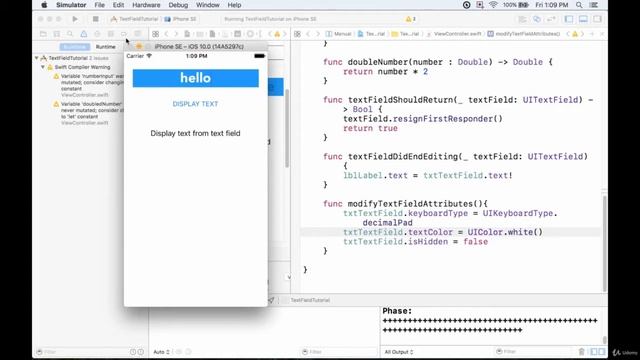640x360 pixels.
Task: Open the symbol navigator icon
Action: [57, 34]
